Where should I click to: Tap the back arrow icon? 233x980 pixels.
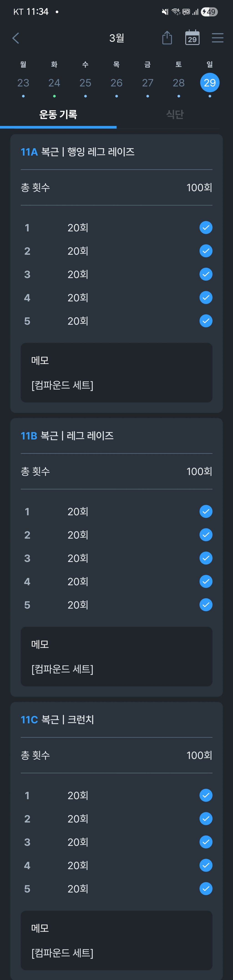pyautogui.click(x=15, y=38)
